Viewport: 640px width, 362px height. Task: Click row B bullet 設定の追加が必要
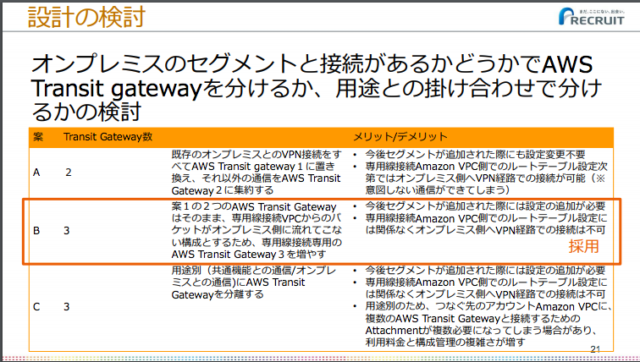pyautogui.click(x=485, y=206)
